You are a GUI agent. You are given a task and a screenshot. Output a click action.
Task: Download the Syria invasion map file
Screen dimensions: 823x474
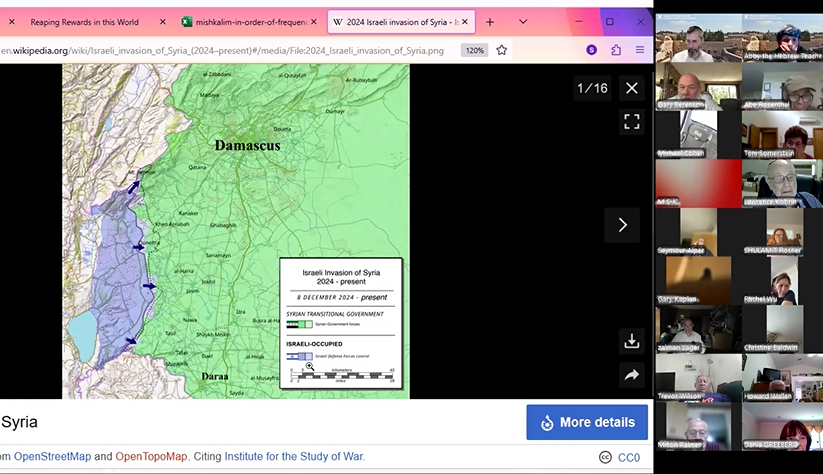[631, 341]
